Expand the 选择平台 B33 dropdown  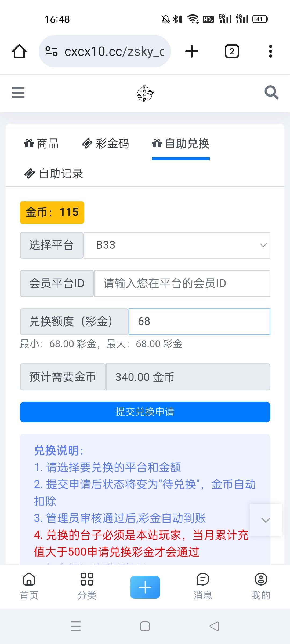(177, 245)
